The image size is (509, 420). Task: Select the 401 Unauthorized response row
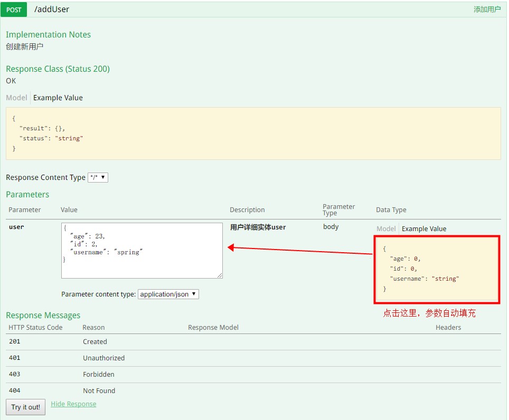point(103,358)
